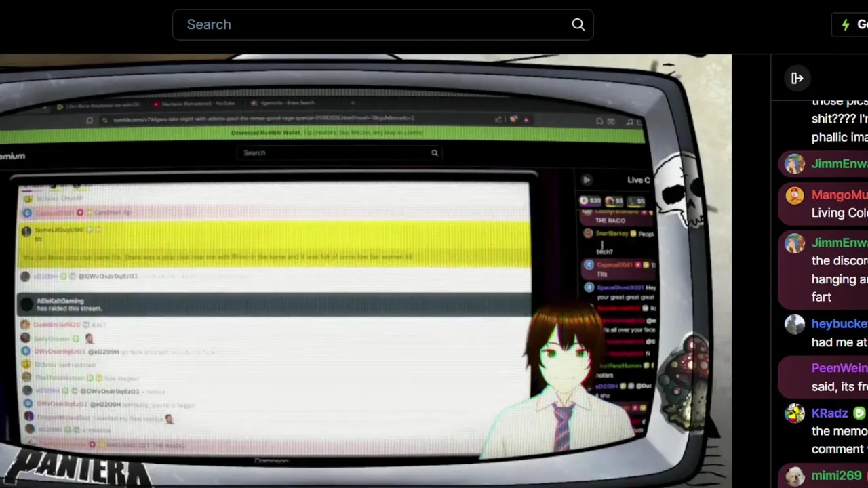Open KRadz's avatar in chat
868x488 pixels.
795,413
